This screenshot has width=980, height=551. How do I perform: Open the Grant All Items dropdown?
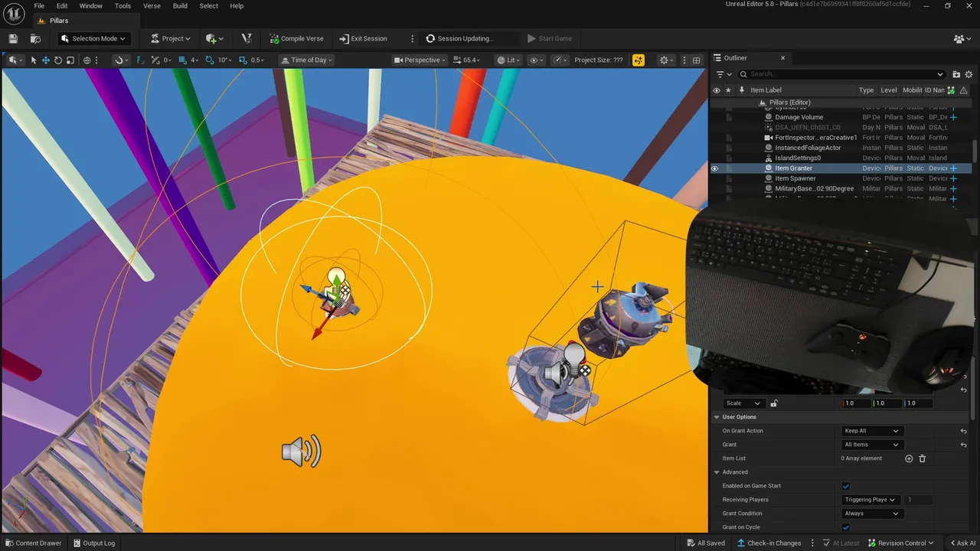pos(871,445)
